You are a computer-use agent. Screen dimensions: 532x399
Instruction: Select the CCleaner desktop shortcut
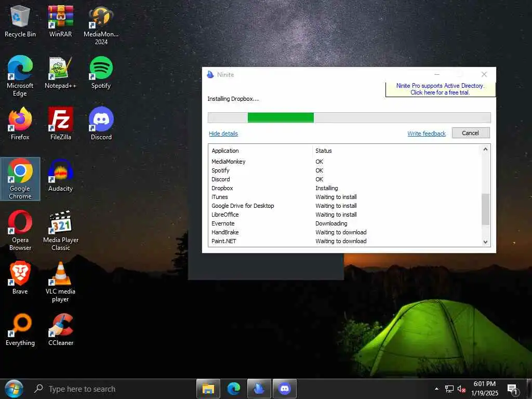(60, 330)
